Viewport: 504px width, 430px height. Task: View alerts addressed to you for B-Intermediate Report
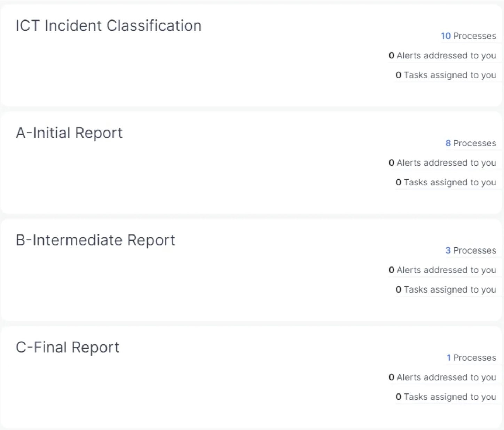pos(442,270)
